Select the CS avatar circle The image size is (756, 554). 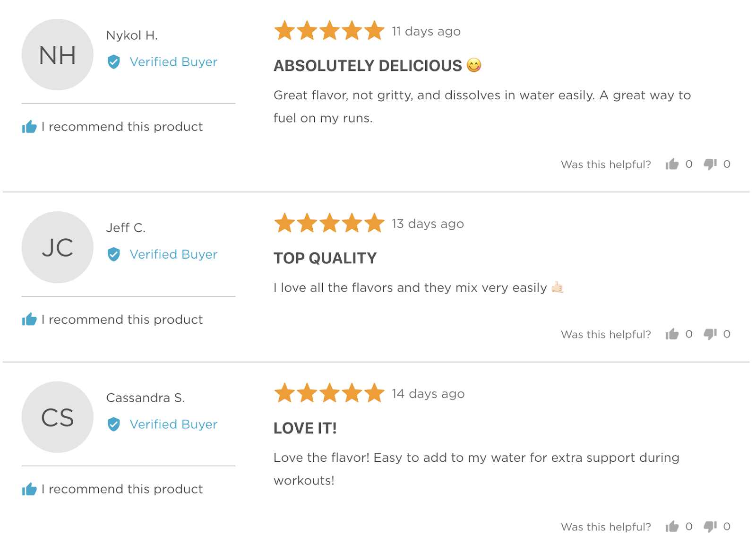point(58,417)
